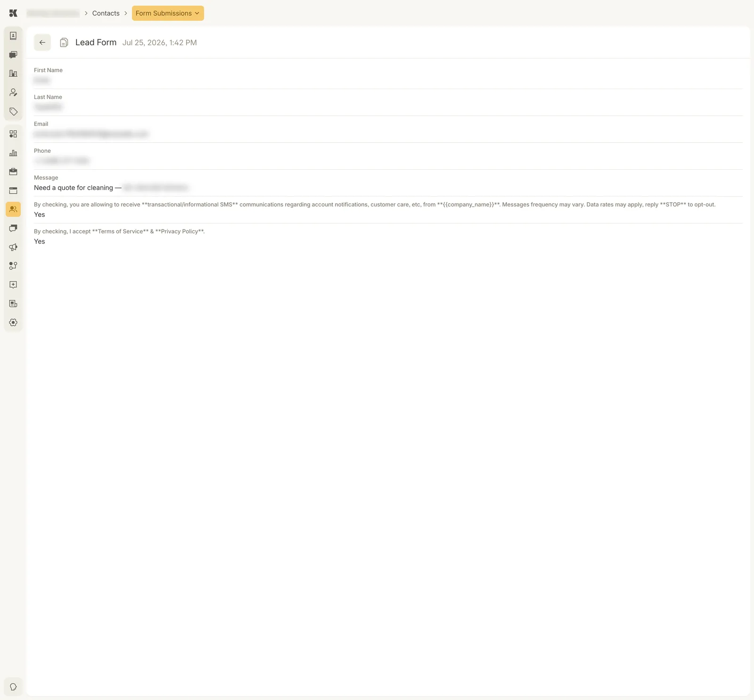Click the blurred workspace name breadcrumb
The image size is (754, 700).
point(53,13)
